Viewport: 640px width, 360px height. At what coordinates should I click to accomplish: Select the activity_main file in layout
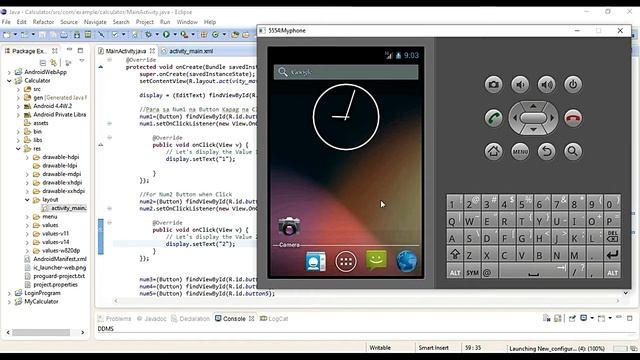coord(64,208)
